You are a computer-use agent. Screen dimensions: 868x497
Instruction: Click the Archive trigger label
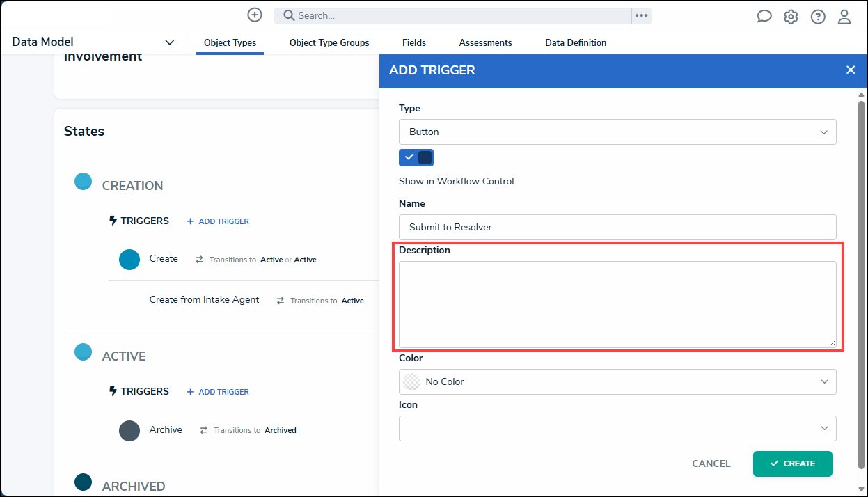point(166,429)
